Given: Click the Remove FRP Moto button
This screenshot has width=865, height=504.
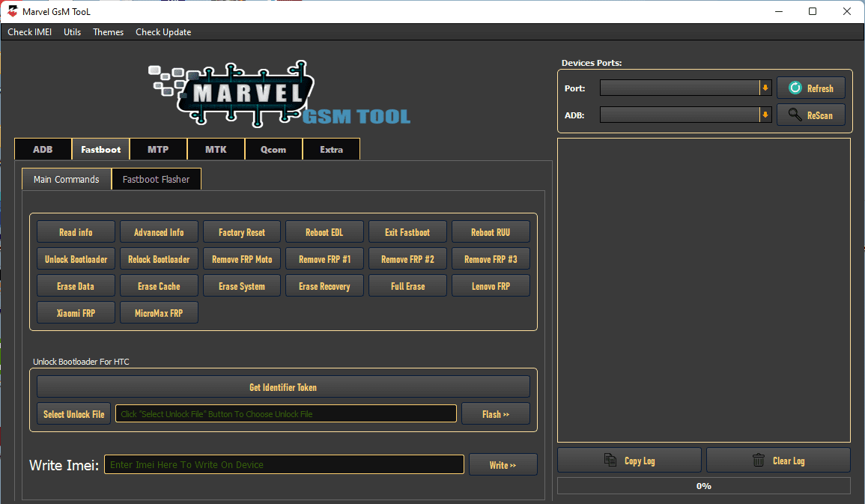Looking at the screenshot, I should pos(242,259).
